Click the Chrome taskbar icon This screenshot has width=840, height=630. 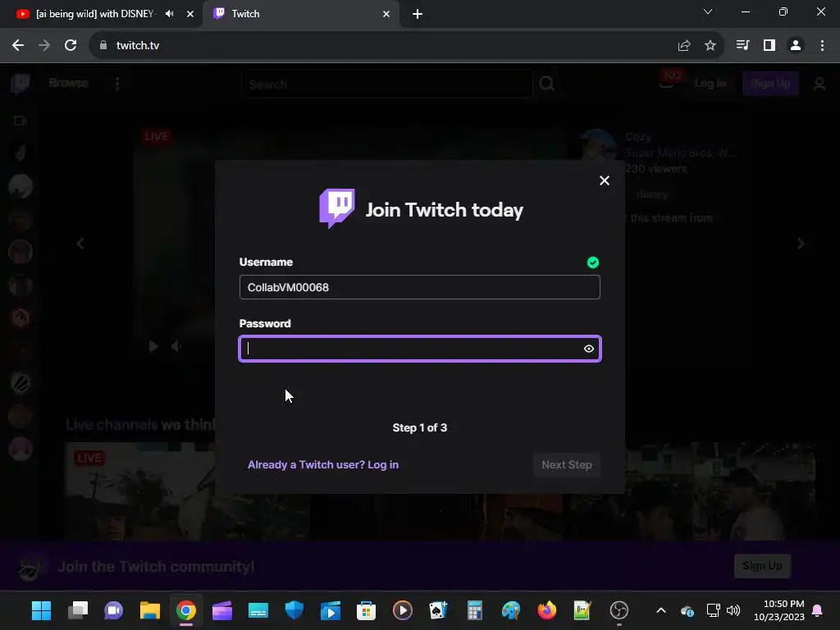pyautogui.click(x=186, y=610)
